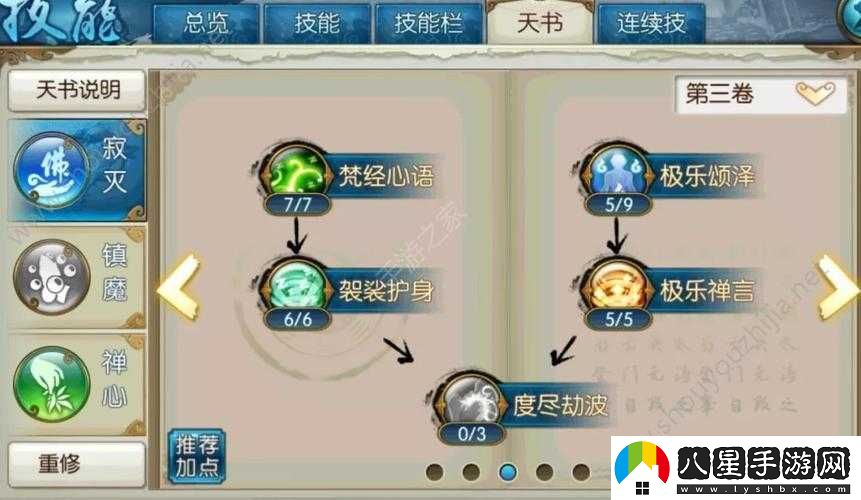Click the 重修 reset button
861x500 pixels.
click(77, 464)
